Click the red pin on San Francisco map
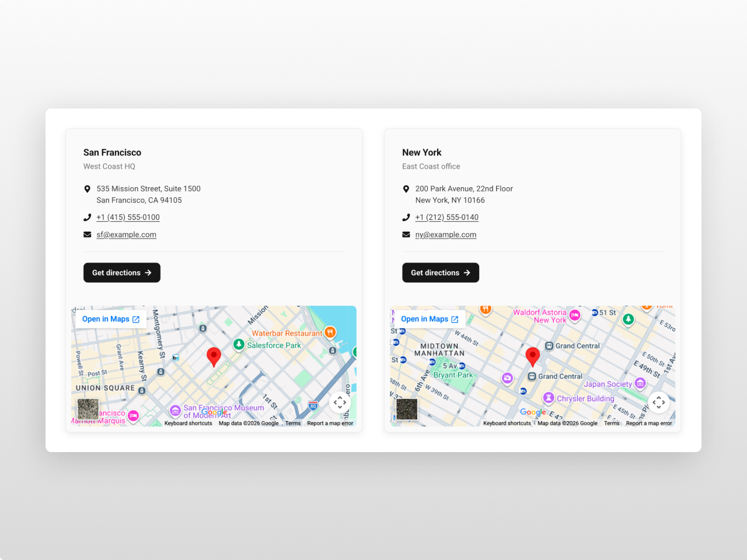The width and height of the screenshot is (747, 560). pos(214,356)
